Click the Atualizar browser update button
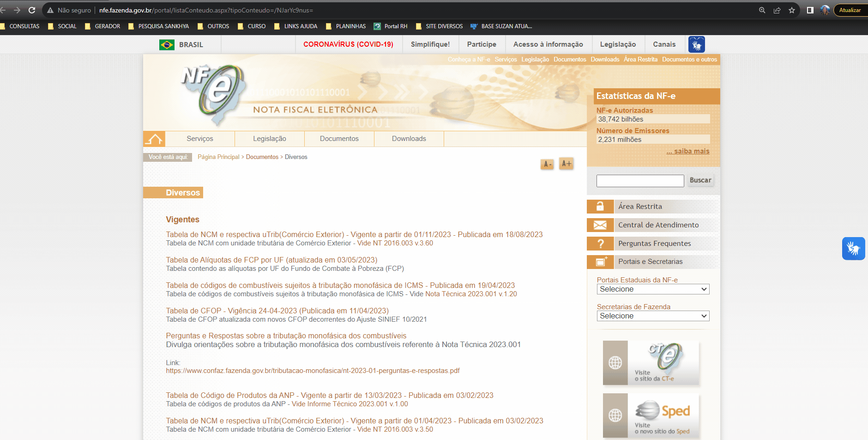Screen dimensions: 868x440 point(850,10)
